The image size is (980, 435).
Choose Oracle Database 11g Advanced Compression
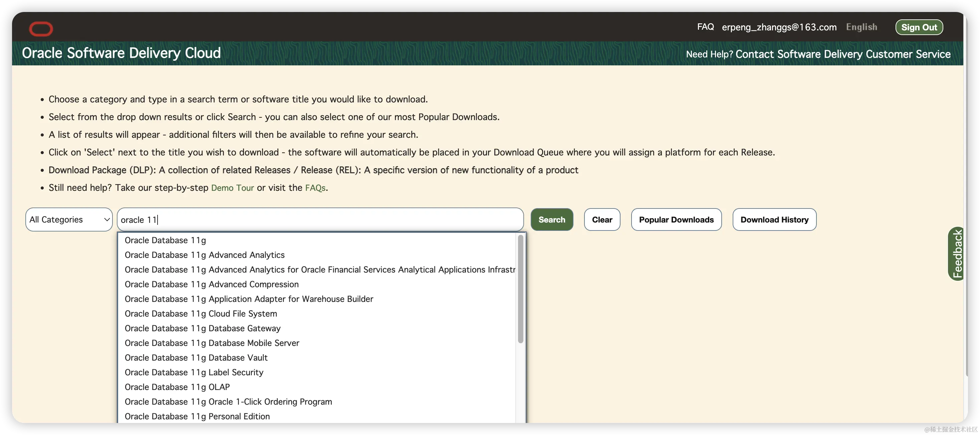click(212, 285)
